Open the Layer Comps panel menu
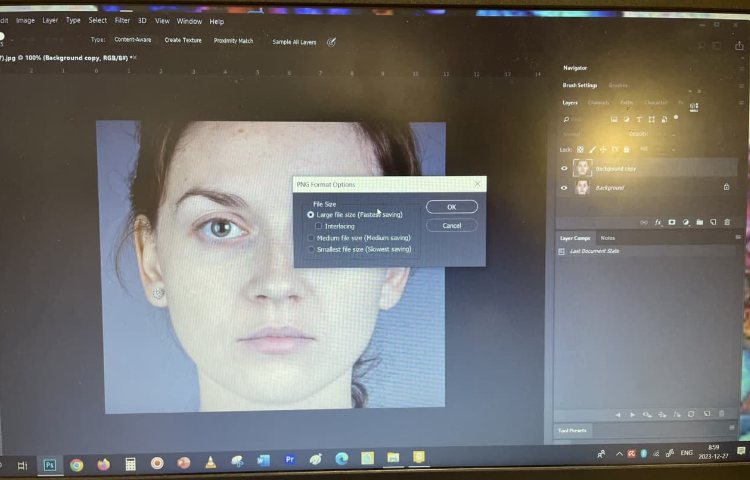The height and width of the screenshot is (480, 750). point(738,238)
